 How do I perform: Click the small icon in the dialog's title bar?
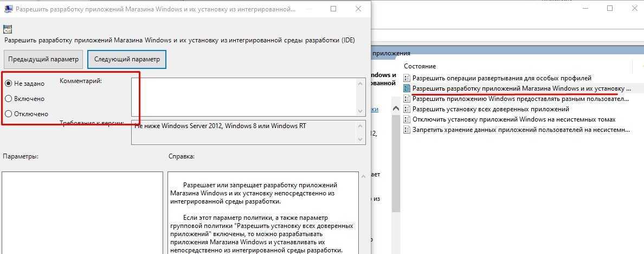[x=7, y=9]
